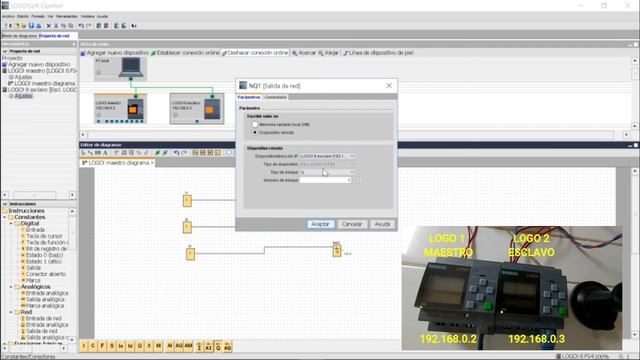Click the Undo icon in diagram editor toolbar
The image size is (640, 360).
[176, 153]
